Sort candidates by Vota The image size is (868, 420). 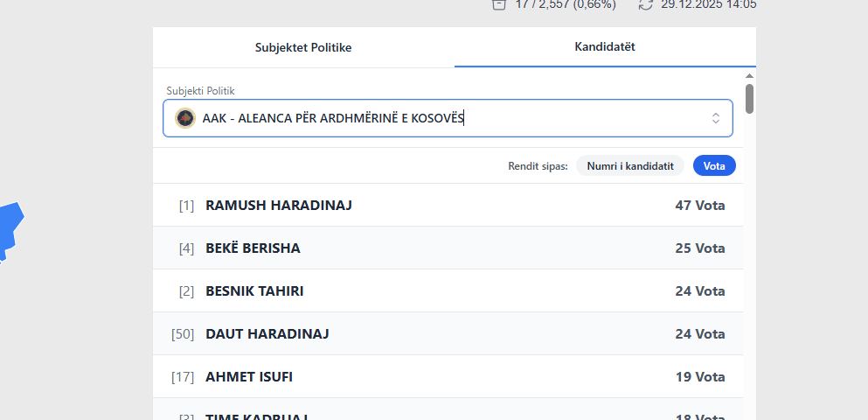click(x=714, y=165)
